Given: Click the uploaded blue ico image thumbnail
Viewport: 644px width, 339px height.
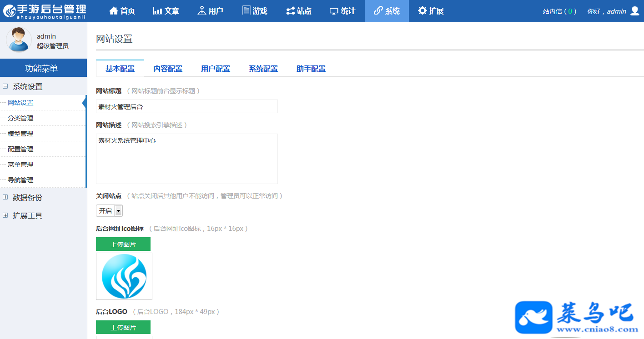Looking at the screenshot, I should pyautogui.click(x=124, y=276).
